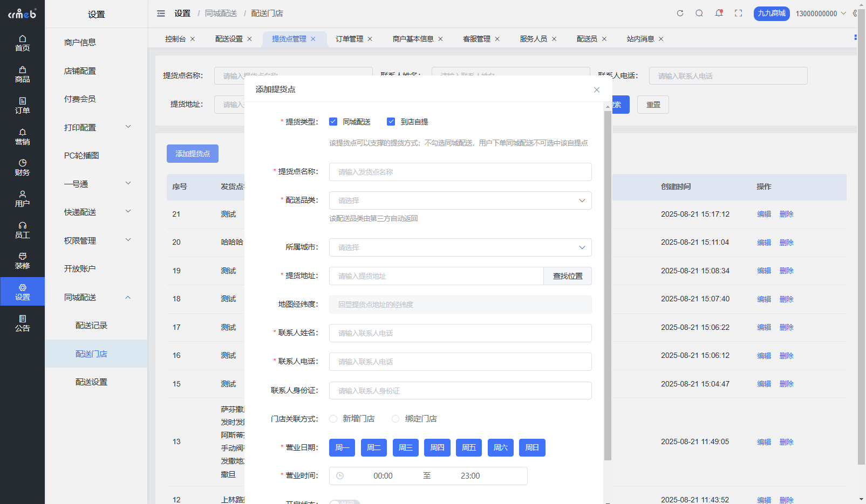Image resolution: width=866 pixels, height=504 pixels.
Task: Uncheck the 同城配送 checkbox
Action: (333, 122)
